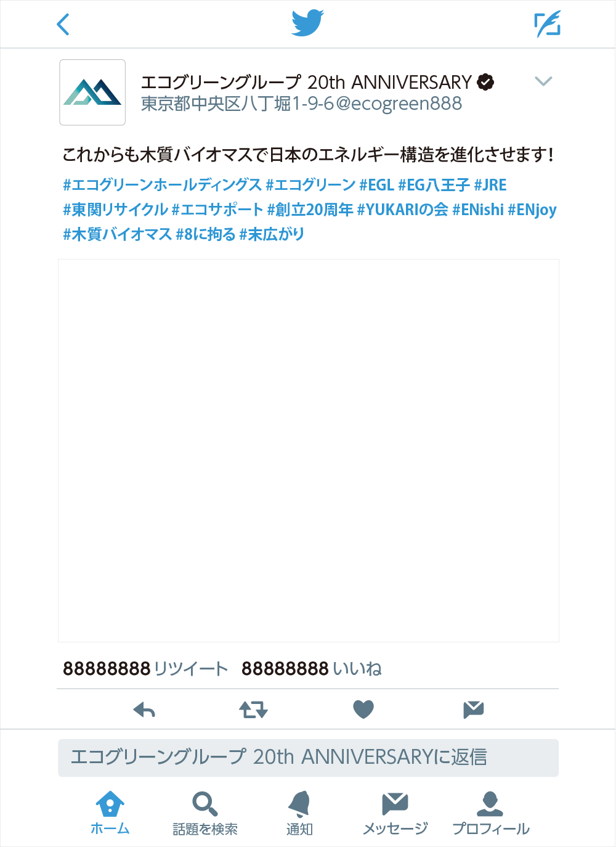Open the 通知 bell tab
The height and width of the screenshot is (847, 616).
[299, 813]
